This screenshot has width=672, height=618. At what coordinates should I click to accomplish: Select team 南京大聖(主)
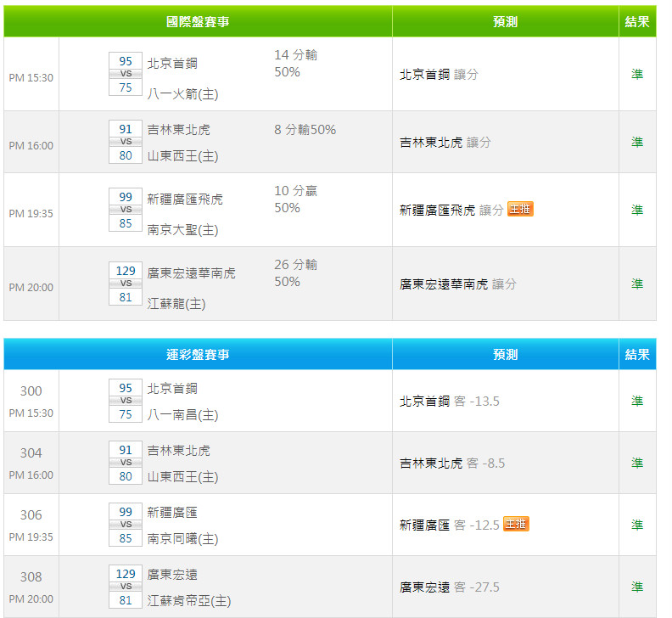tap(183, 230)
